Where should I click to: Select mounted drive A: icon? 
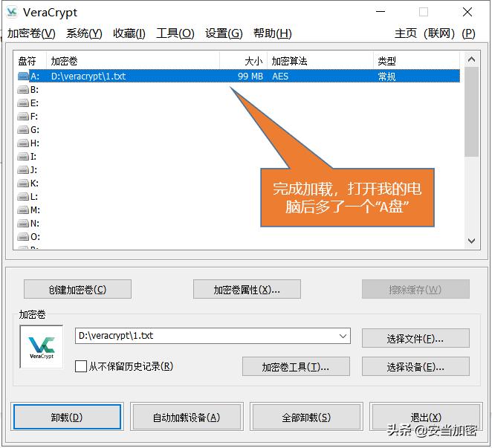pos(23,77)
